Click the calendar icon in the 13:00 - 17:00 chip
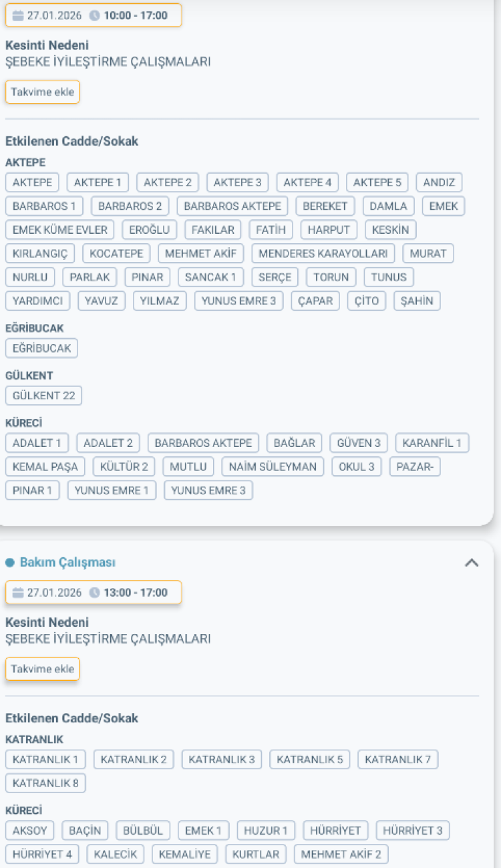 (18, 593)
